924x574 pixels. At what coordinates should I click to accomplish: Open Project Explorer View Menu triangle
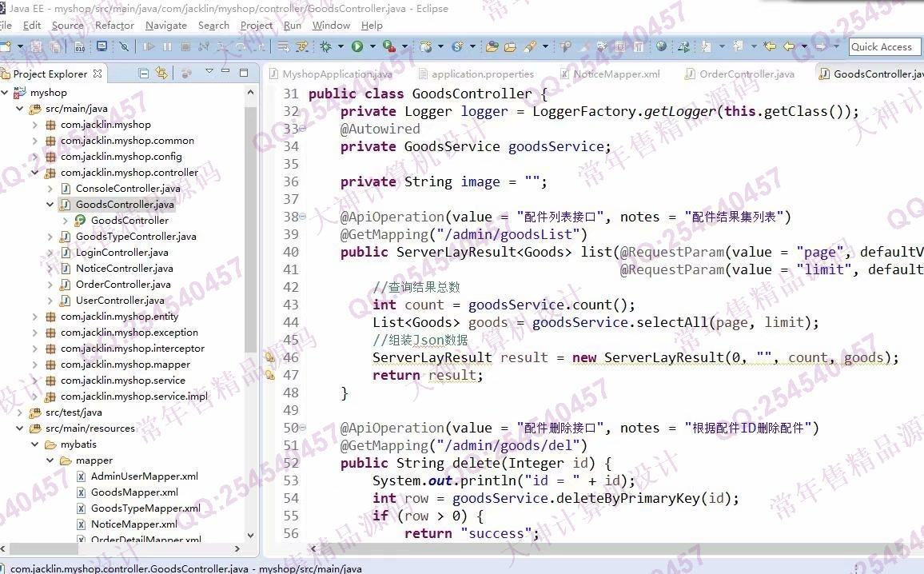209,71
